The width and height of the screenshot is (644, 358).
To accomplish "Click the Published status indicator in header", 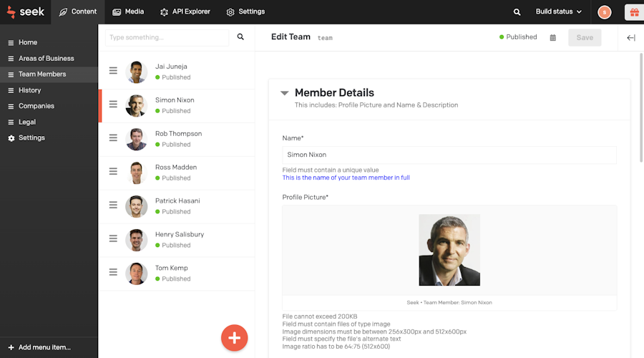I will click(x=518, y=37).
